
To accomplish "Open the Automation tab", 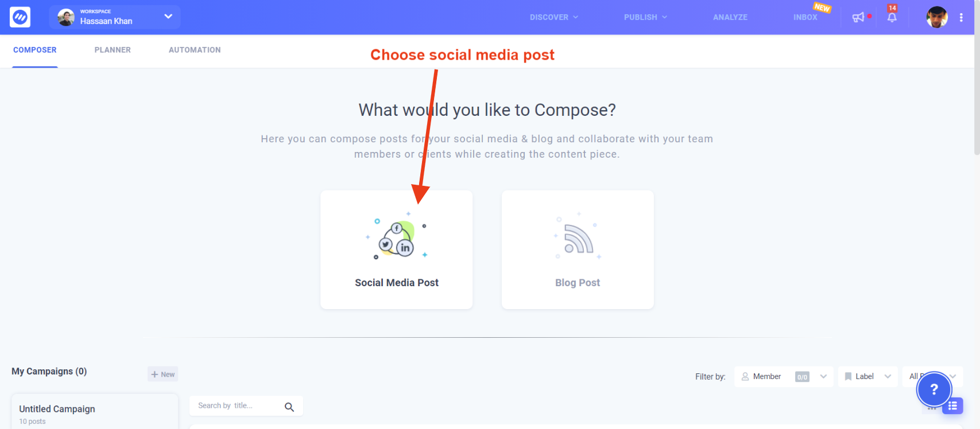I will 195,50.
